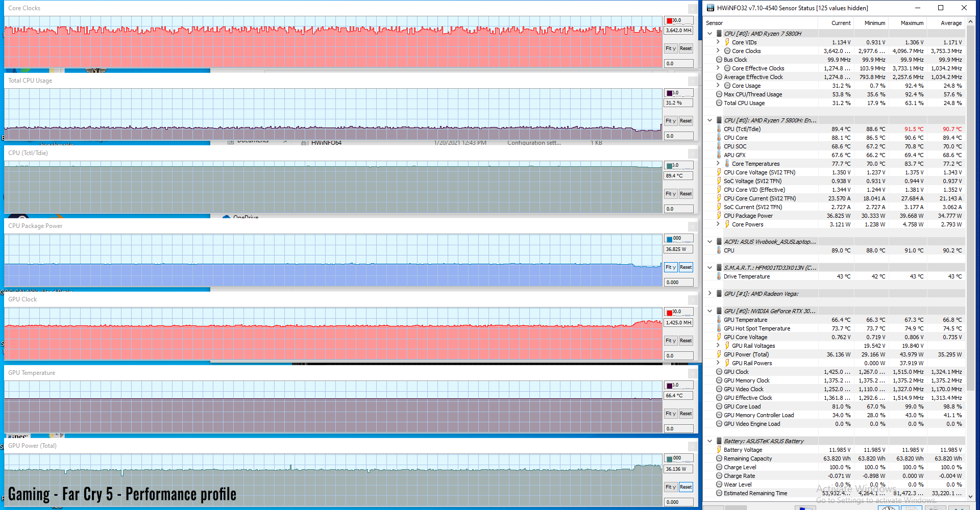The width and height of the screenshot is (980, 510).
Task: Click the Total CPU Usage gauge icon
Action: click(719, 103)
